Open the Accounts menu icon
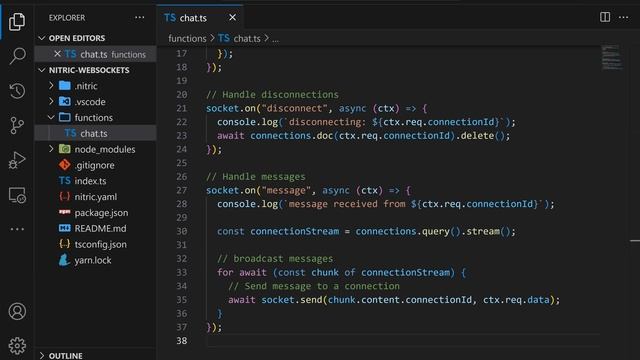This screenshot has width=640, height=360. click(x=17, y=311)
